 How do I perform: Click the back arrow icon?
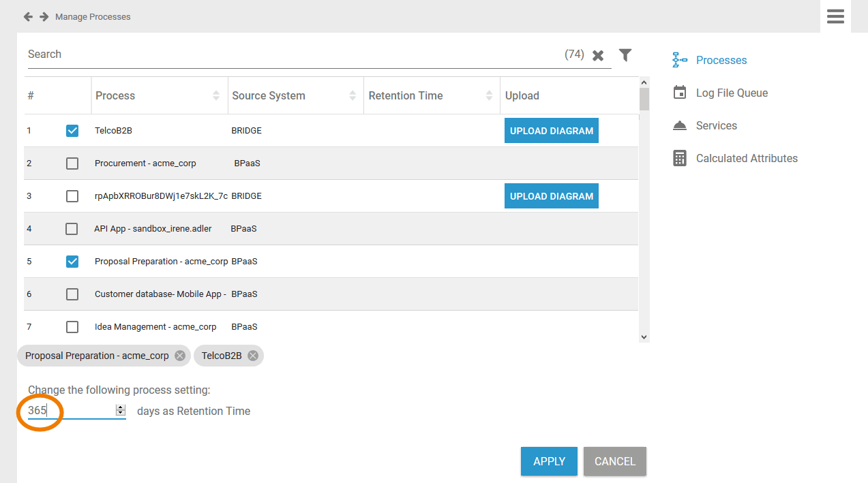28,16
